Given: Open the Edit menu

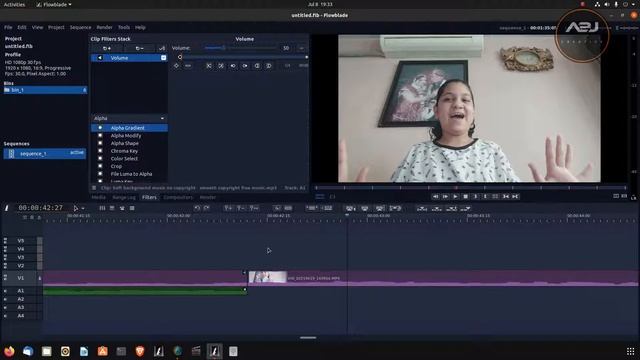Looking at the screenshot, I should click(x=22, y=27).
